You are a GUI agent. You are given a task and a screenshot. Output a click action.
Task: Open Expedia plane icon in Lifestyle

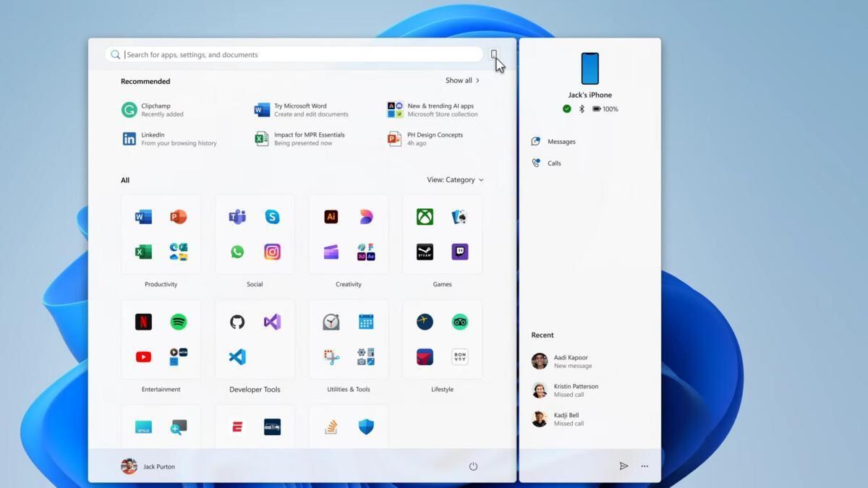425,322
